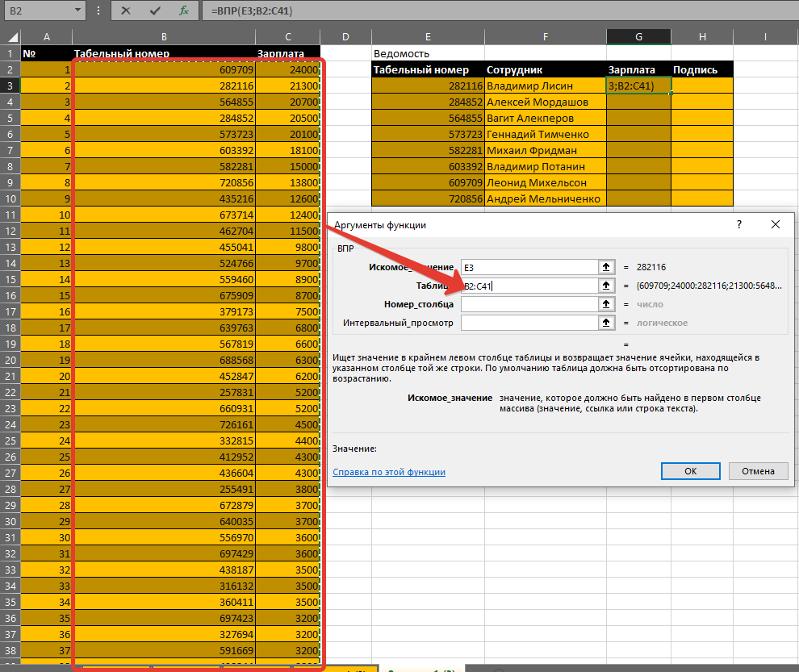This screenshot has height=672, width=799.
Task: Open Справка по этой функции link
Action: pos(389,472)
